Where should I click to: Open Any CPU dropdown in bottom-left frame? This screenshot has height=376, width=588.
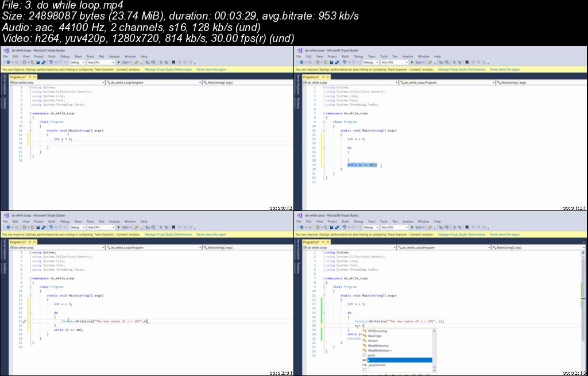point(100,227)
